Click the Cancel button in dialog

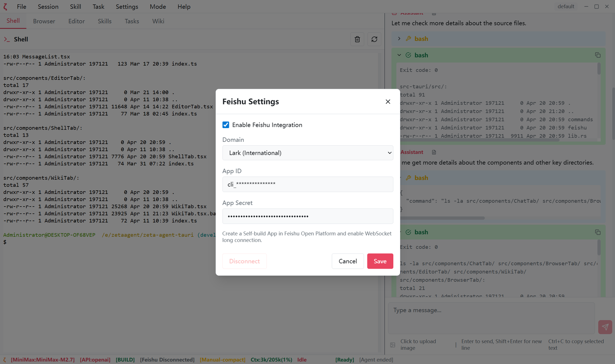point(348,261)
